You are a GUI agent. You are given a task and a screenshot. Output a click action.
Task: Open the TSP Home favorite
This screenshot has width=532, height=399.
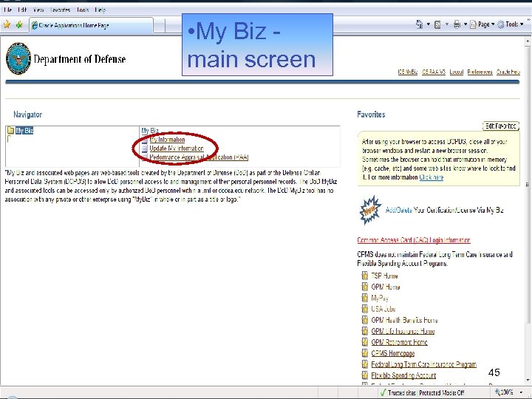384,276
